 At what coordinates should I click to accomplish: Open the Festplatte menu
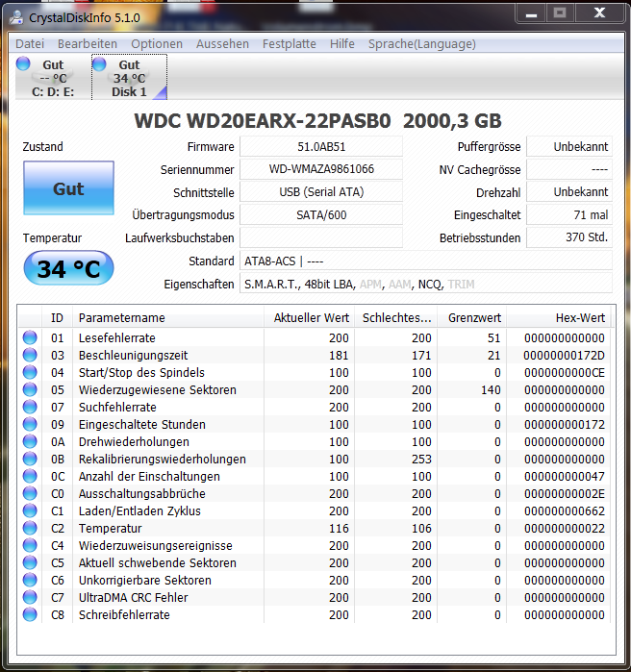(290, 43)
